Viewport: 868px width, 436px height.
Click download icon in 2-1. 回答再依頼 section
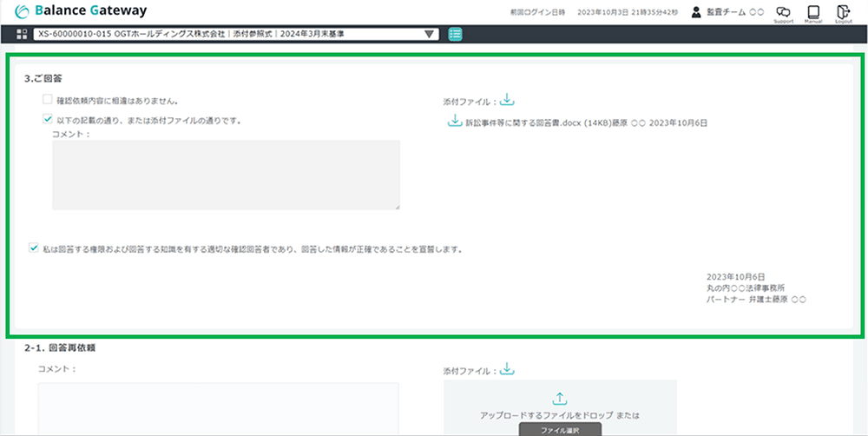coord(508,369)
